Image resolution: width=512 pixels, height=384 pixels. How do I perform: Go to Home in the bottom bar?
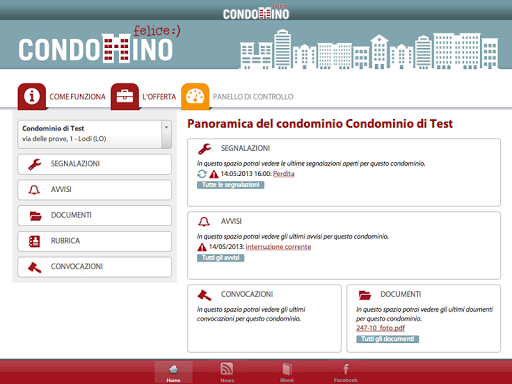[x=173, y=372]
